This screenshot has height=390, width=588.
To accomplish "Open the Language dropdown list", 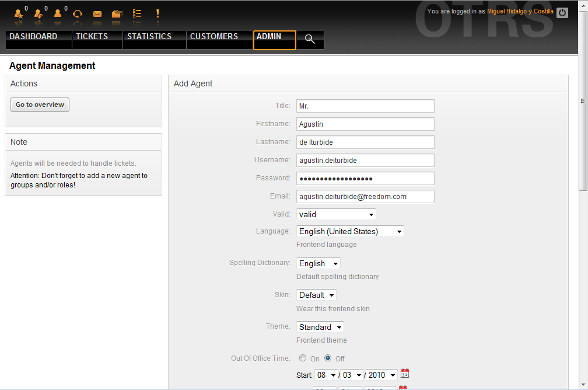I will 350,232.
